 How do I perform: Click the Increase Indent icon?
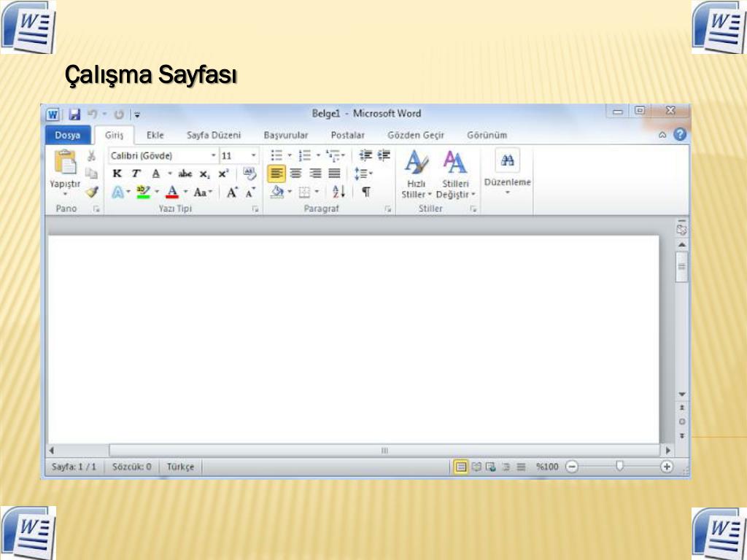pos(384,155)
